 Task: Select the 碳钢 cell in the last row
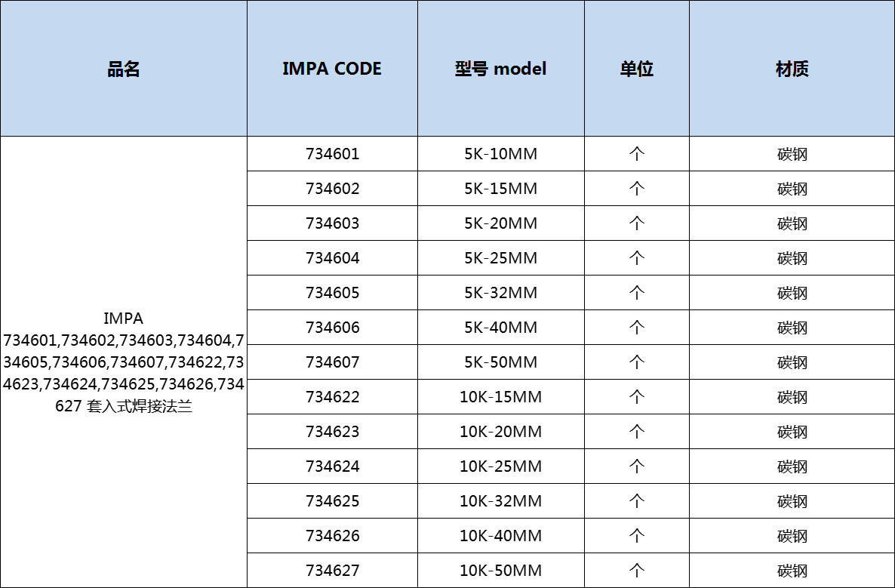coord(791,570)
